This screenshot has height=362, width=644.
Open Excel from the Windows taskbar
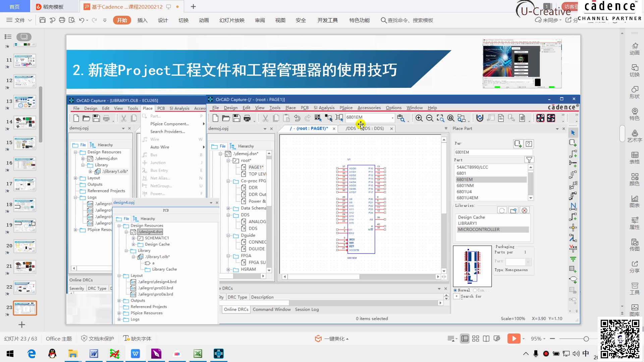[x=198, y=353]
